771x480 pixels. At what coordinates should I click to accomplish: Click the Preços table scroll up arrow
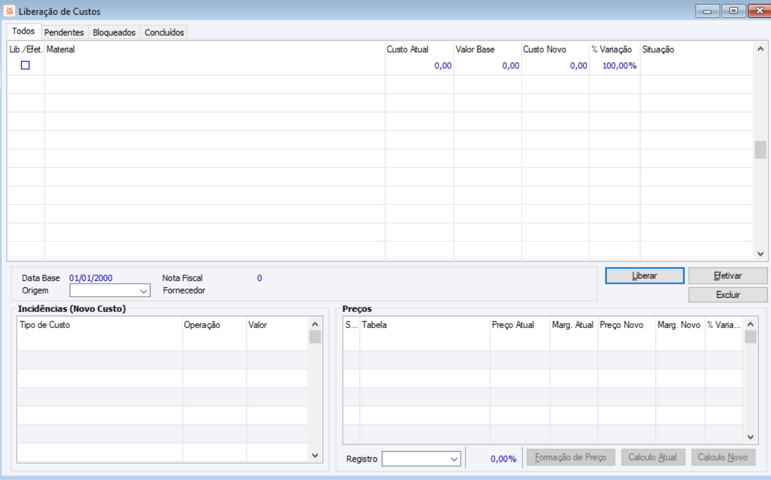[750, 324]
